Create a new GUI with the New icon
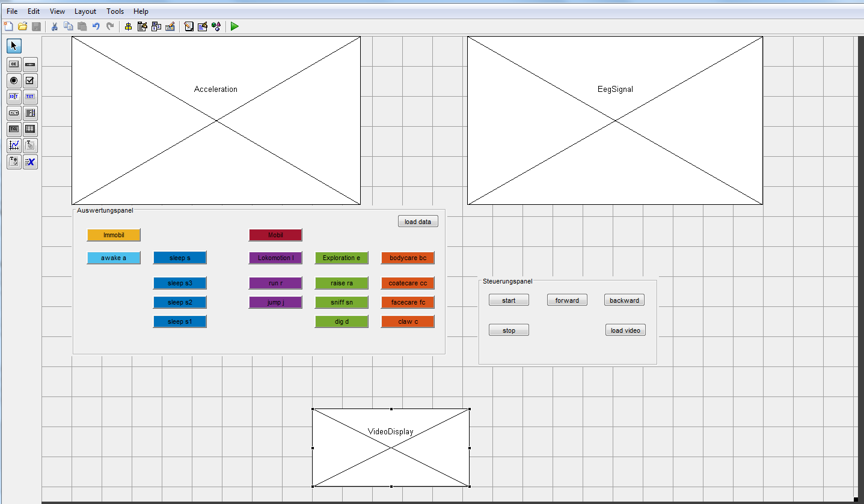 (x=8, y=26)
